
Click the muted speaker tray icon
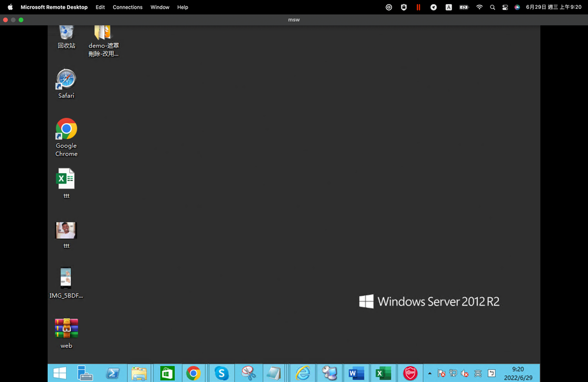(464, 373)
